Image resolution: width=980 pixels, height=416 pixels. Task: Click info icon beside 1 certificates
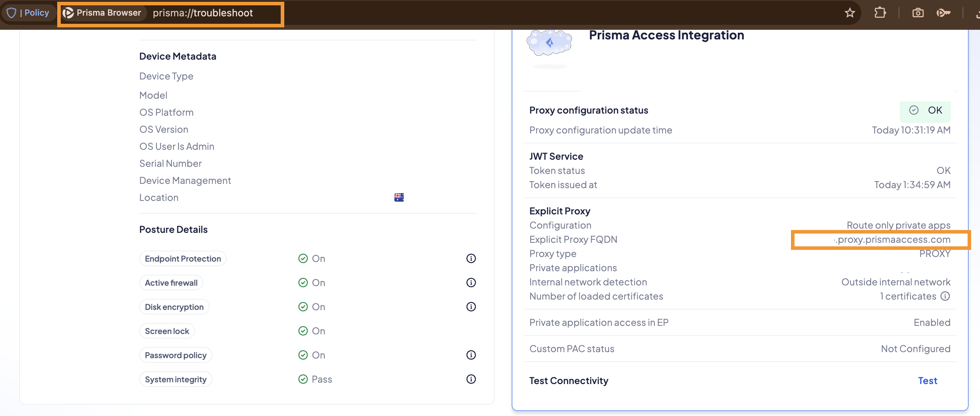click(x=945, y=296)
